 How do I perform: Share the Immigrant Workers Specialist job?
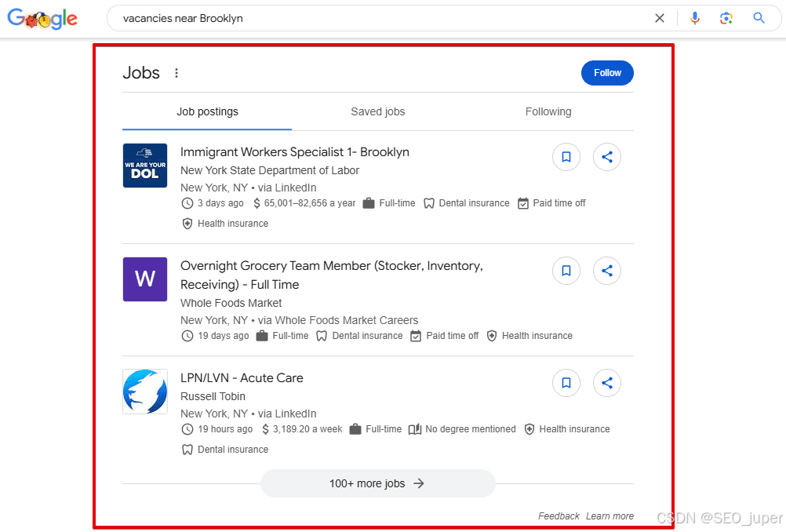(x=607, y=157)
